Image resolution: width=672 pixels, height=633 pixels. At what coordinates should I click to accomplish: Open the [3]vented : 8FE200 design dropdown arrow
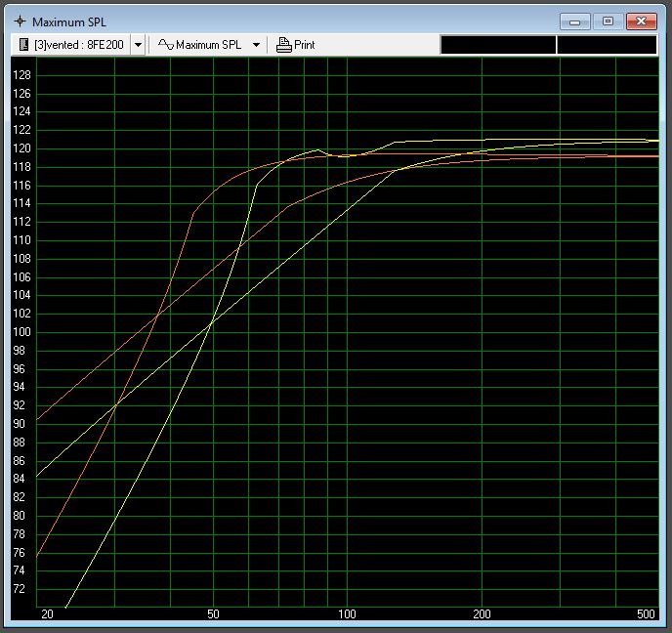click(x=138, y=45)
